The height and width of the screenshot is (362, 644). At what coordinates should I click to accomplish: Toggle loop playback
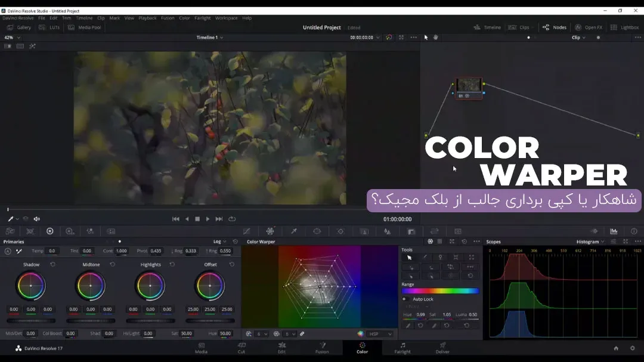pyautogui.click(x=232, y=219)
